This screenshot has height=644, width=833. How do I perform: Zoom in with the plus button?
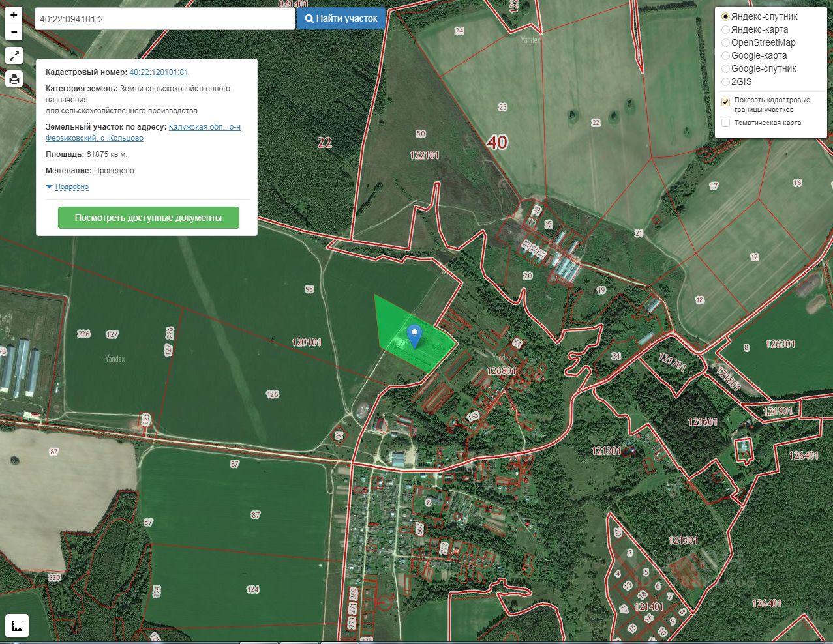(x=14, y=15)
